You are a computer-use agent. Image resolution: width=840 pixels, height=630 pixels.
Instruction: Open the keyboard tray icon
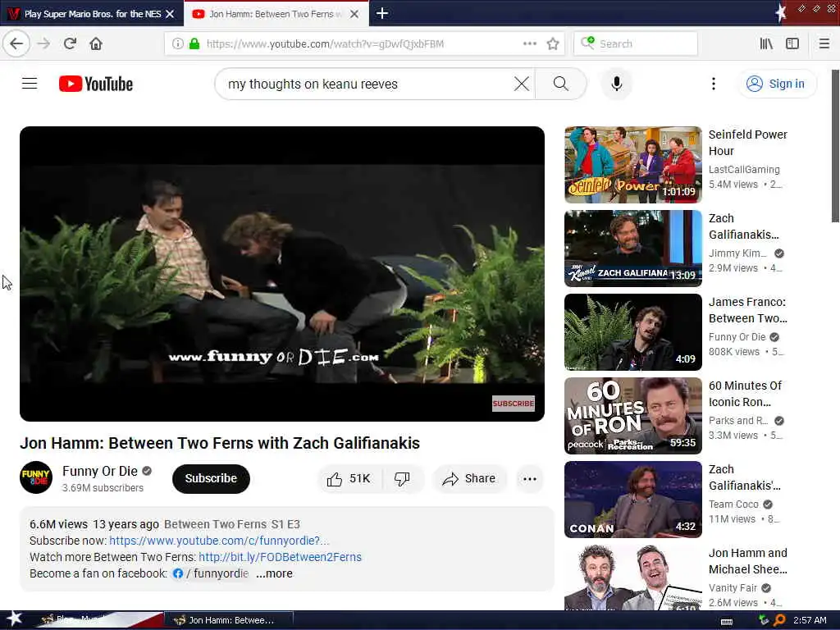click(x=727, y=622)
